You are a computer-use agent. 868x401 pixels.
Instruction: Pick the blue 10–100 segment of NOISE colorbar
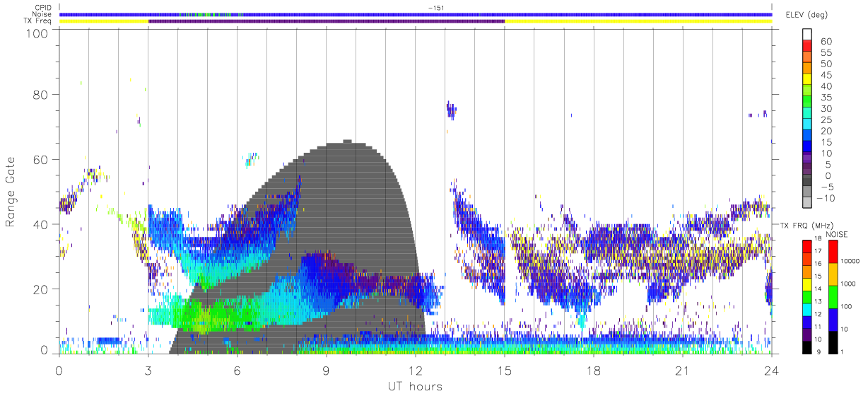[835, 319]
